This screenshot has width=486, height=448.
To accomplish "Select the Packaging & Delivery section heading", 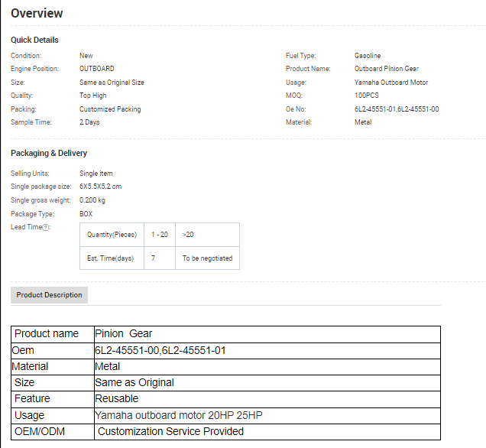I will (x=49, y=153).
